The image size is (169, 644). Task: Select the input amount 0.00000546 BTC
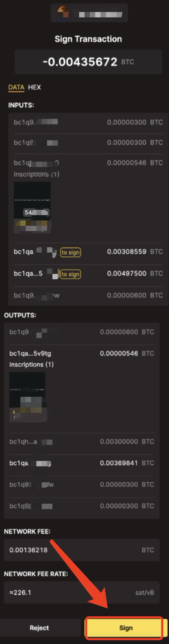coord(127,163)
